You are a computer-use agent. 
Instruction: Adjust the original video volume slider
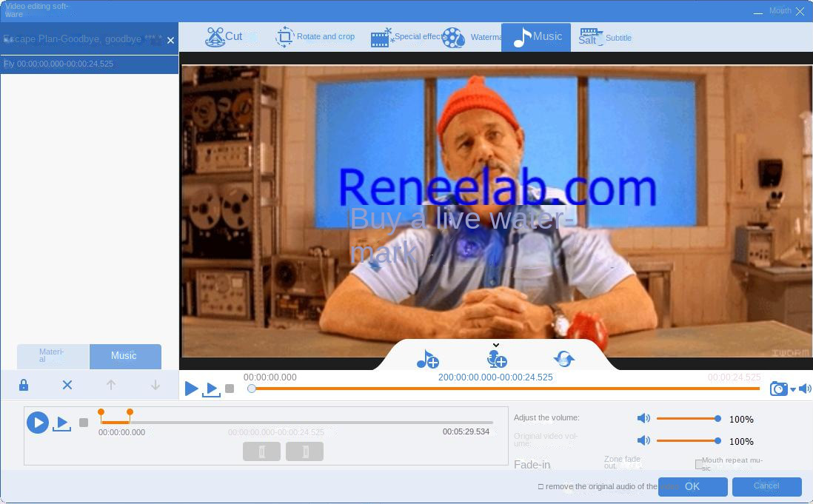689,441
